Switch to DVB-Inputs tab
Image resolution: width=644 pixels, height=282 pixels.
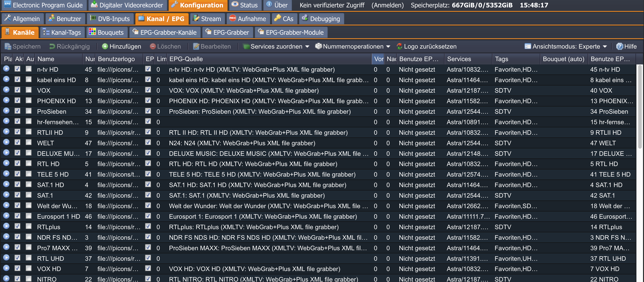point(110,19)
